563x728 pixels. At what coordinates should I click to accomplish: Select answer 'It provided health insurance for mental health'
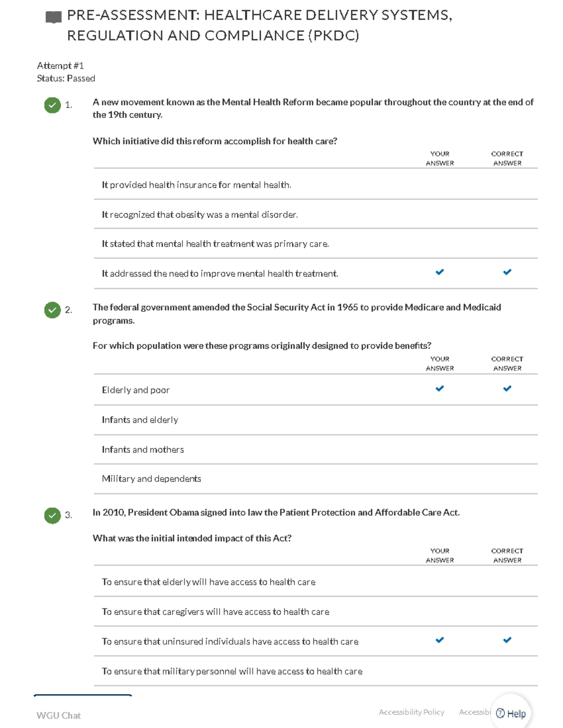click(316, 185)
